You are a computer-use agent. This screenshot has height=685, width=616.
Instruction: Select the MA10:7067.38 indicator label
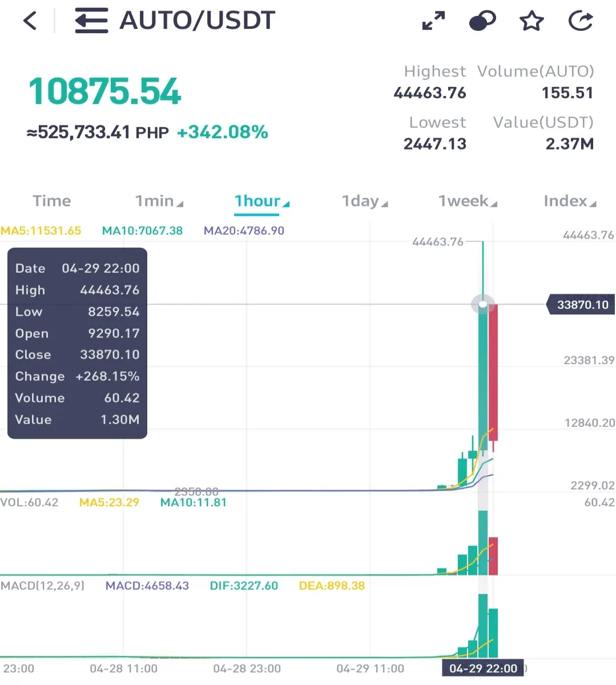click(142, 231)
